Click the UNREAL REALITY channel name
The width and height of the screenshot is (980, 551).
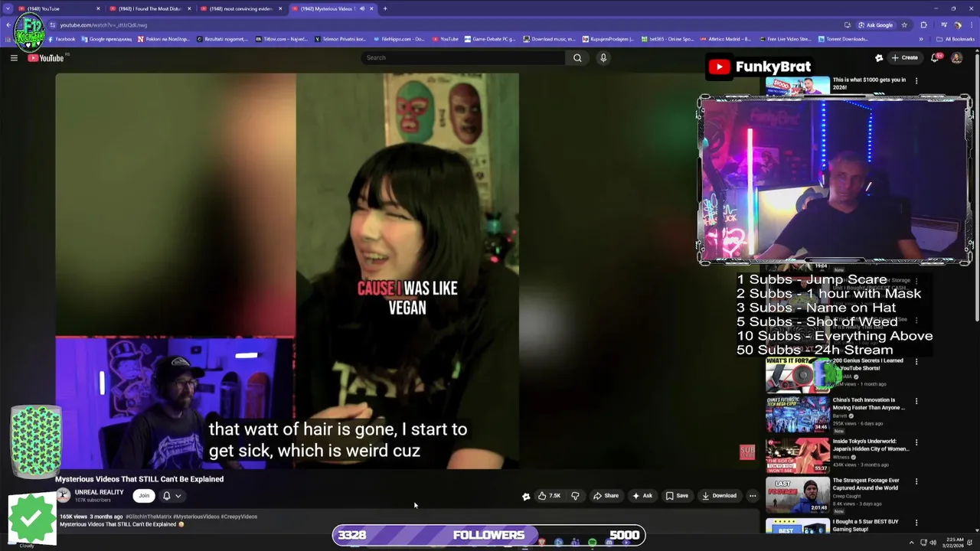99,492
